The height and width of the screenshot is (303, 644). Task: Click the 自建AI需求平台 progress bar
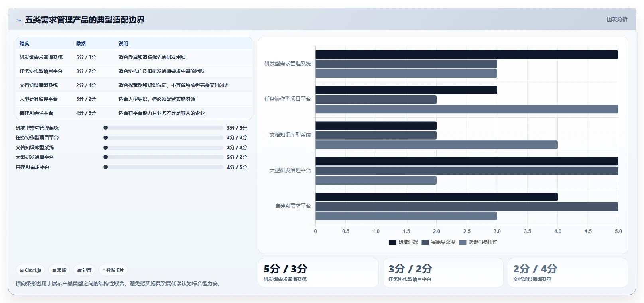(x=163, y=167)
